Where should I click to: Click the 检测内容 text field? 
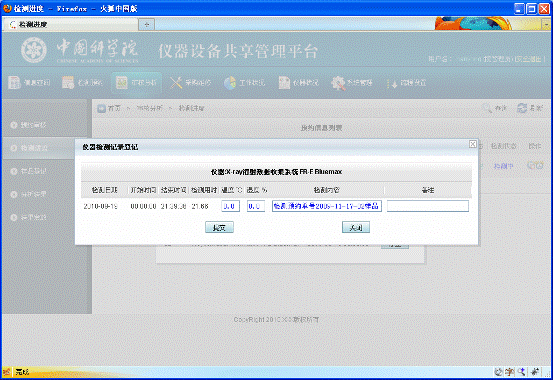pos(327,206)
